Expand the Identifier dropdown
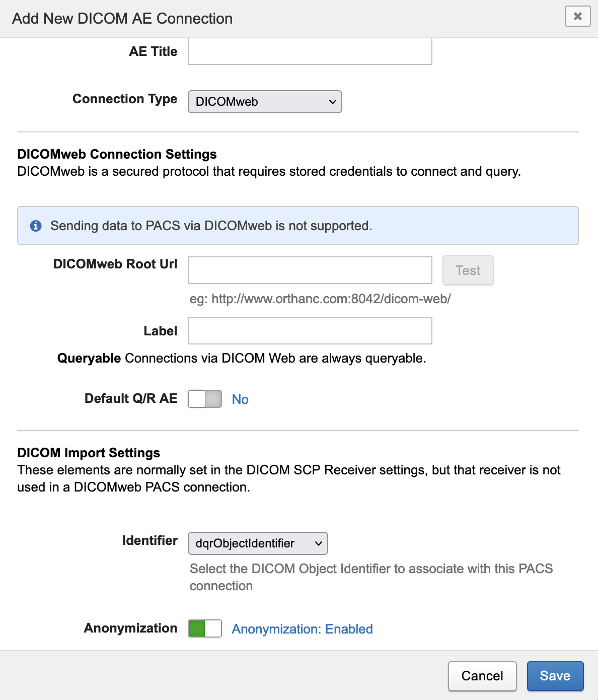Image resolution: width=598 pixels, height=700 pixels. pyautogui.click(x=258, y=543)
